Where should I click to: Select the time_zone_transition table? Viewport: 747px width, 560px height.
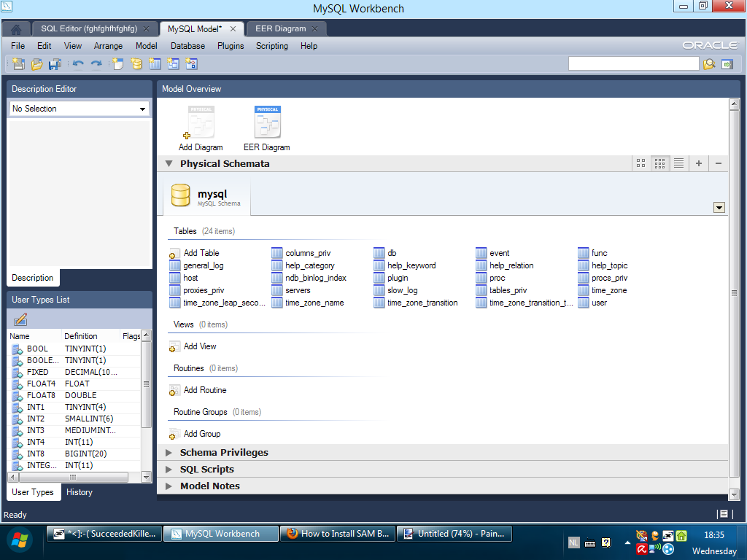coord(416,303)
